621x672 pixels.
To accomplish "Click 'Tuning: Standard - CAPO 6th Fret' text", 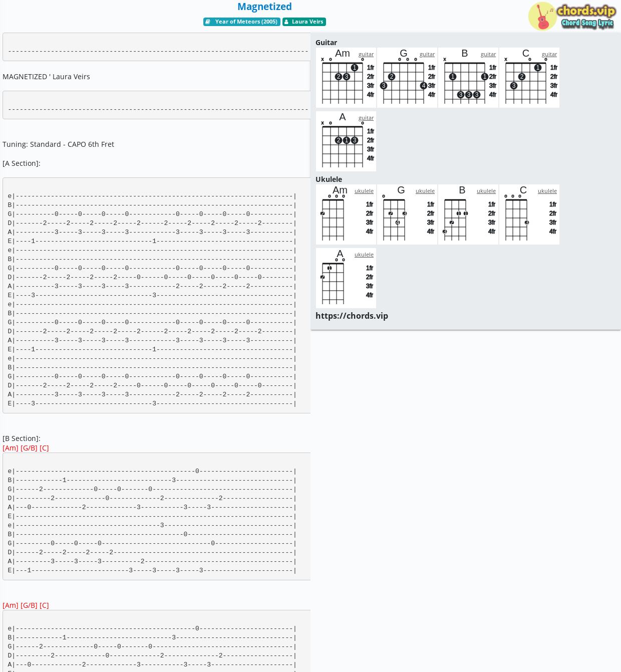I will pyautogui.click(x=58, y=144).
